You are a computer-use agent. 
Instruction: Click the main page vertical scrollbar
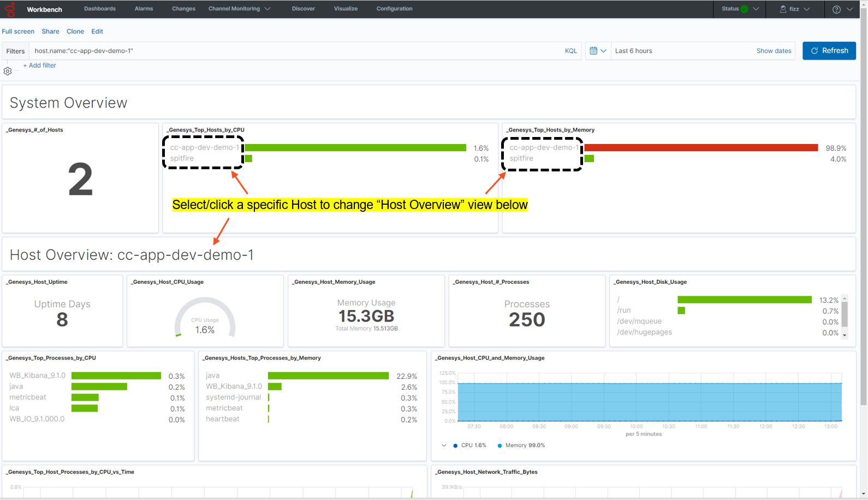864,207
